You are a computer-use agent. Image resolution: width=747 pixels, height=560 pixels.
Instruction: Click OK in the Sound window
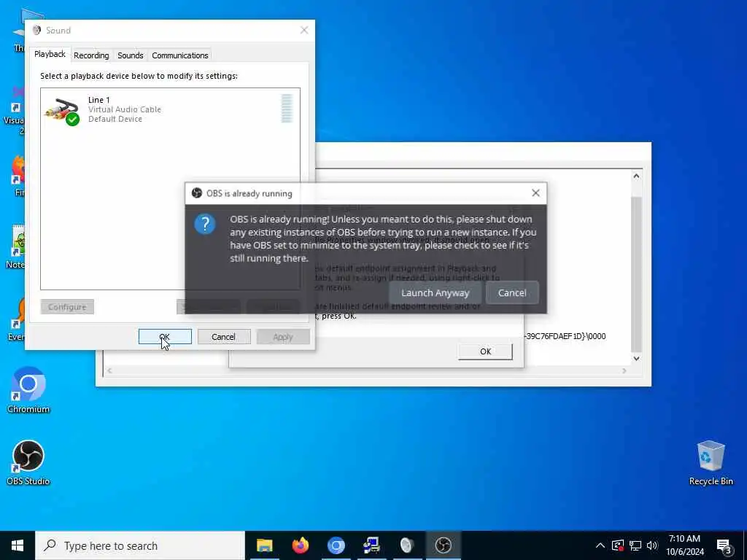coord(165,337)
